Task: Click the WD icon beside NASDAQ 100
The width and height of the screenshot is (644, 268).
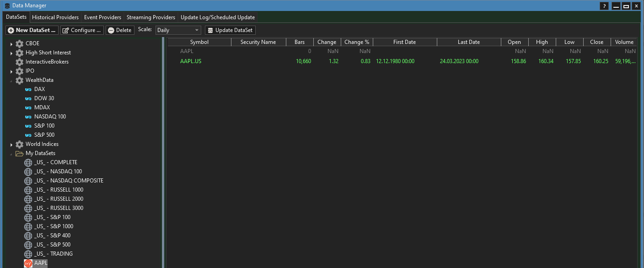Action: click(x=28, y=117)
